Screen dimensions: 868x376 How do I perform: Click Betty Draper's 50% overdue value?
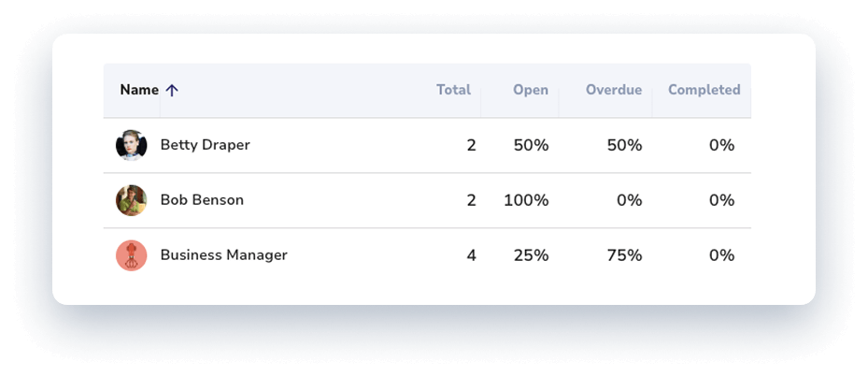622,145
